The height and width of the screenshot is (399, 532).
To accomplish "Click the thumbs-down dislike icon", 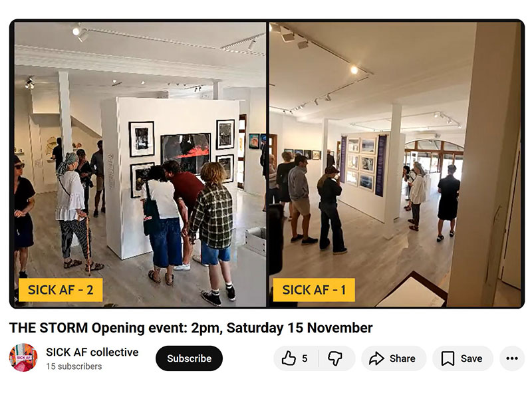I will [335, 358].
